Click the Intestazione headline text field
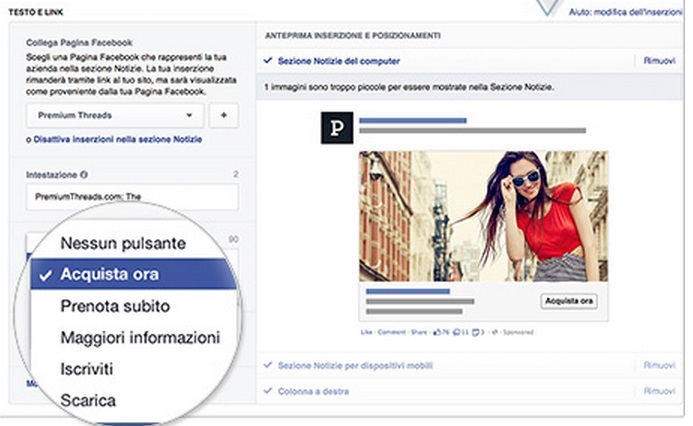 [x=132, y=198]
